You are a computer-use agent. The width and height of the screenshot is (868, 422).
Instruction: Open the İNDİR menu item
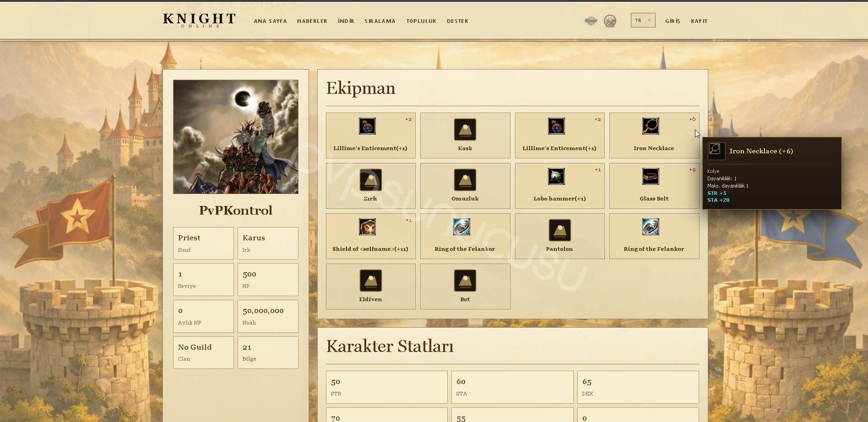(x=346, y=21)
